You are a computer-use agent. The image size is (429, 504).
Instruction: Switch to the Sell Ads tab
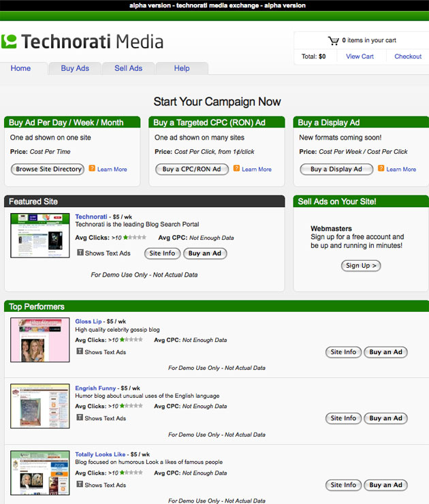click(128, 68)
